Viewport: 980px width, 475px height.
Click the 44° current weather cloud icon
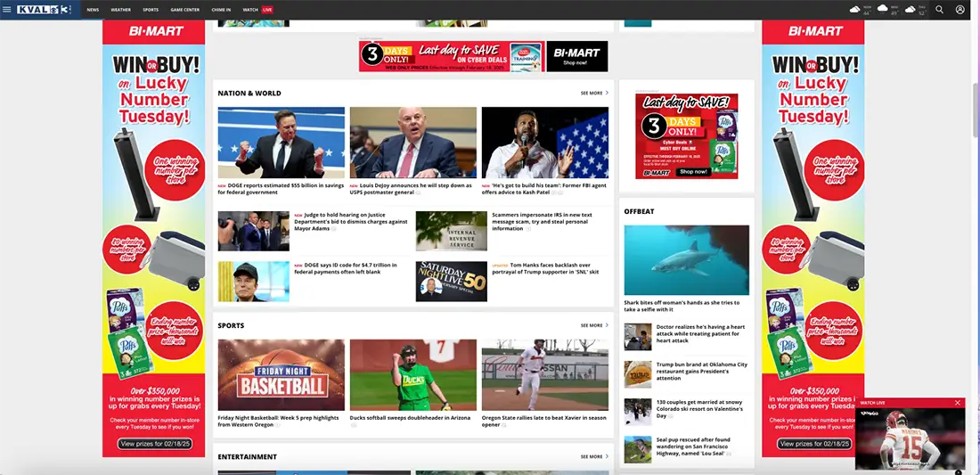click(855, 10)
